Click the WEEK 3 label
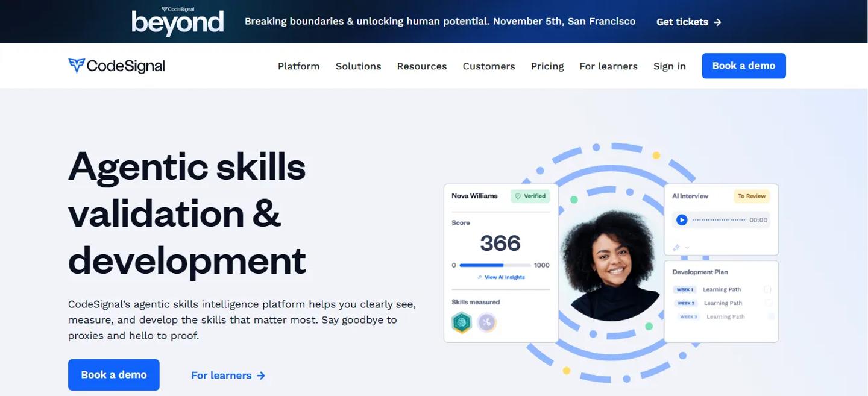 coord(688,317)
